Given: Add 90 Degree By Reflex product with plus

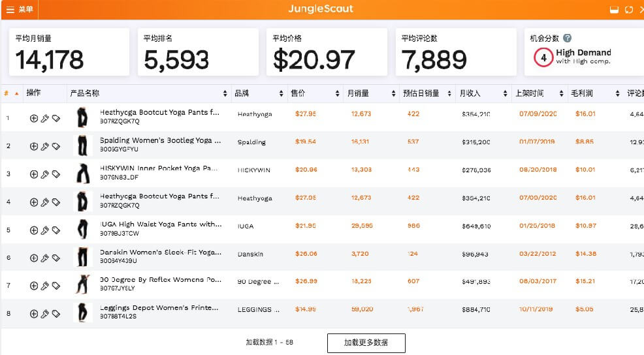Looking at the screenshot, I should pyautogui.click(x=34, y=286).
